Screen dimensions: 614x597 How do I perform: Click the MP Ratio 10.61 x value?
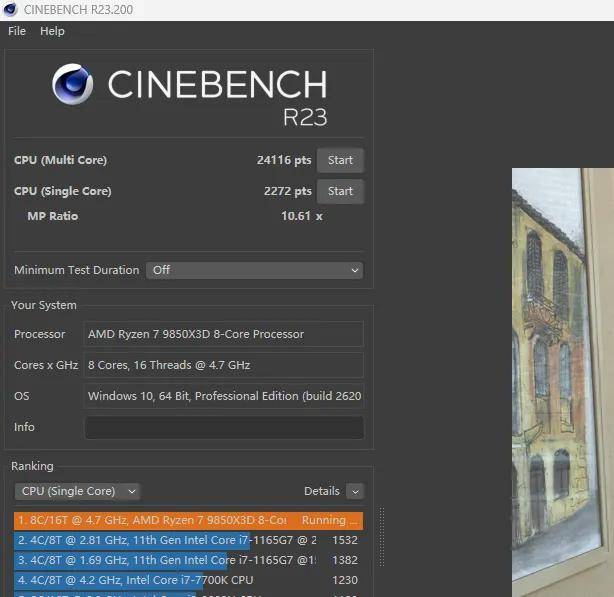point(302,216)
